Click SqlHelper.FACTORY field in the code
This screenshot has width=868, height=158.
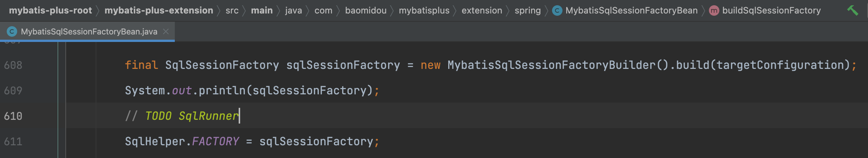click(215, 142)
